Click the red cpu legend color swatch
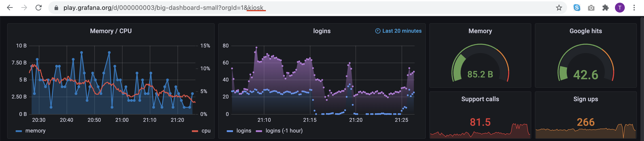The image size is (644, 141). 195,131
